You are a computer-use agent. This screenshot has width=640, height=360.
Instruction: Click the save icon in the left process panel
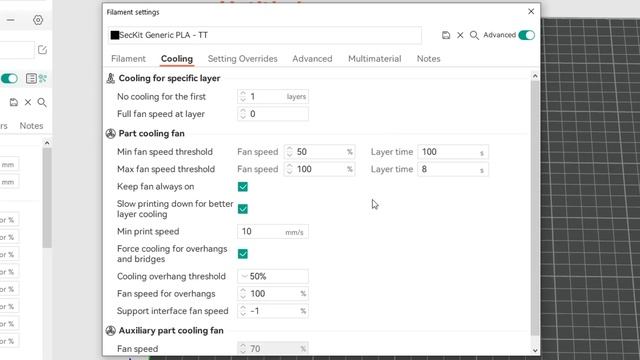pos(14,102)
